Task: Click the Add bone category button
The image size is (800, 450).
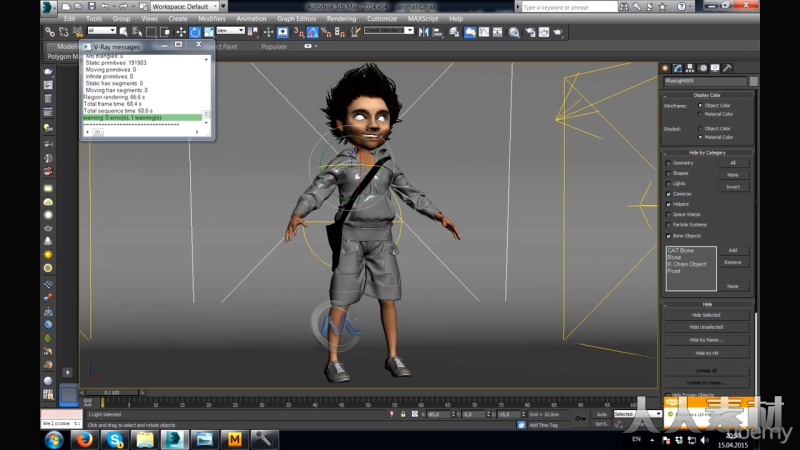Action: click(733, 251)
